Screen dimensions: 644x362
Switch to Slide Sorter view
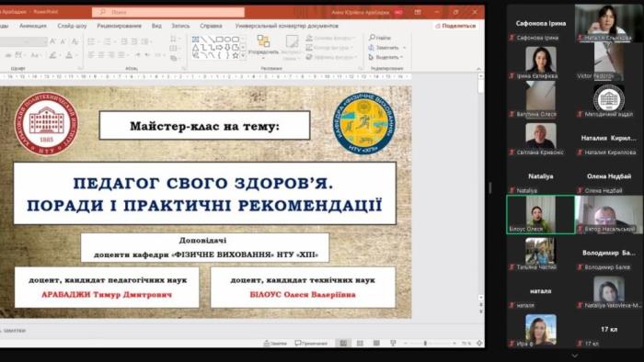tap(360, 343)
